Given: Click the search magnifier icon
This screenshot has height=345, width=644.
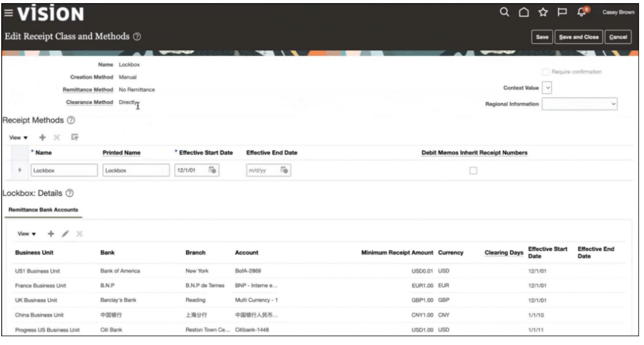Looking at the screenshot, I should pos(504,12).
